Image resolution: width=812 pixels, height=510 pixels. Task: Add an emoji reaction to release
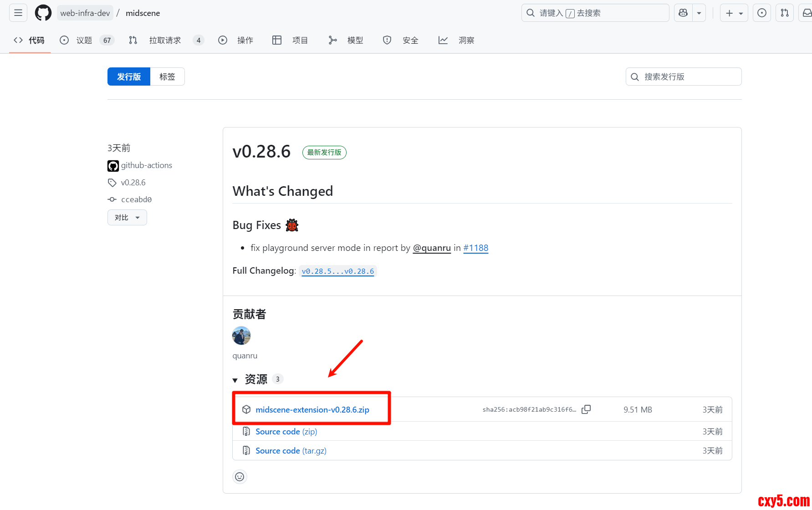[240, 477]
